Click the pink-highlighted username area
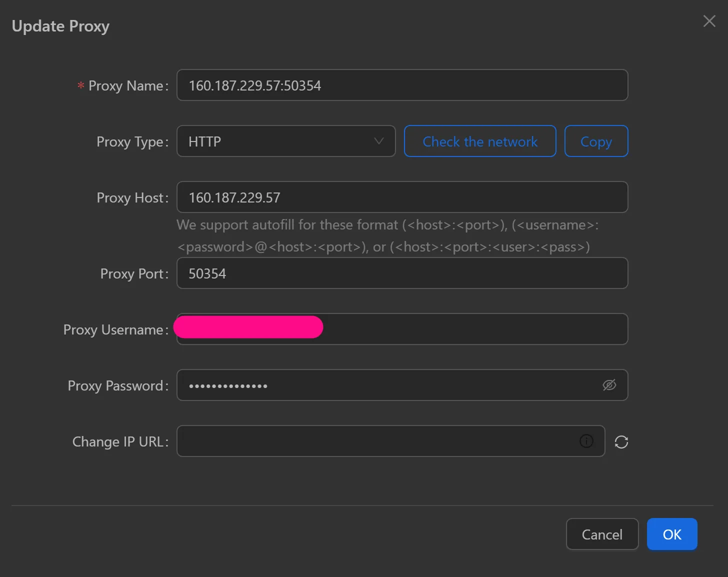 point(248,327)
